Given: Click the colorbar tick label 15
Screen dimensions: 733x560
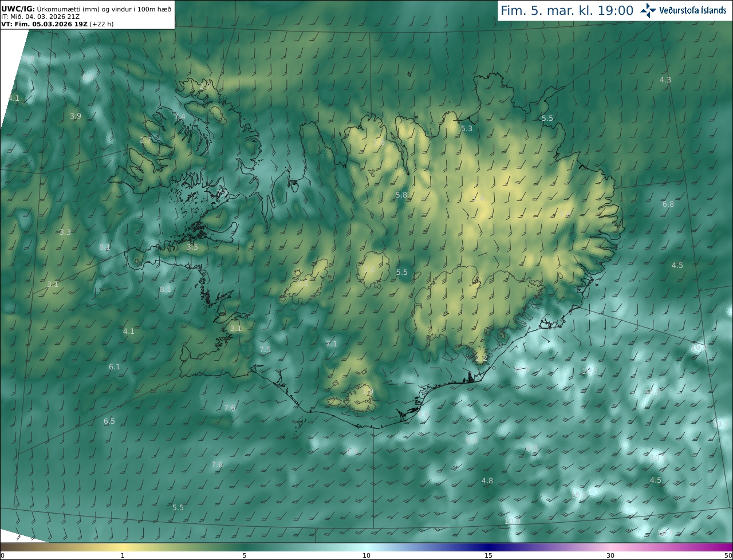Looking at the screenshot, I should pyautogui.click(x=488, y=555).
